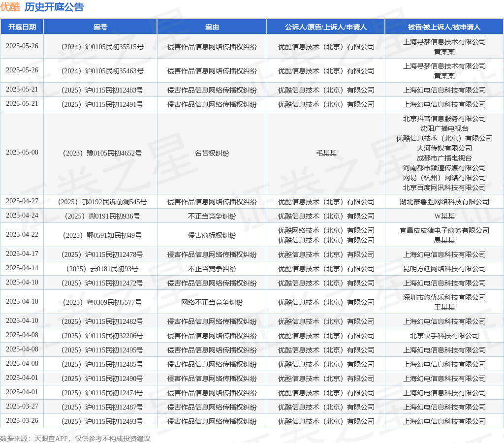
Task: Click defendant 易某某
Action: 444,240
